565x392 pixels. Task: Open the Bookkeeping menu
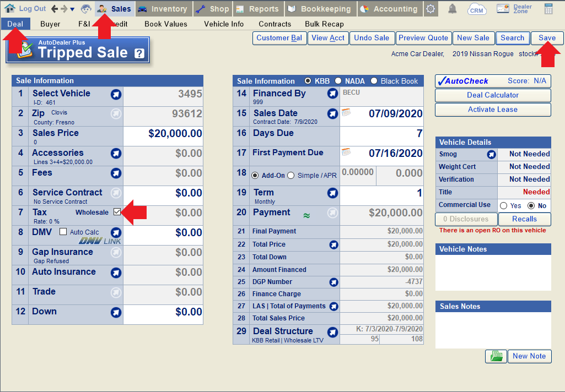pos(320,9)
